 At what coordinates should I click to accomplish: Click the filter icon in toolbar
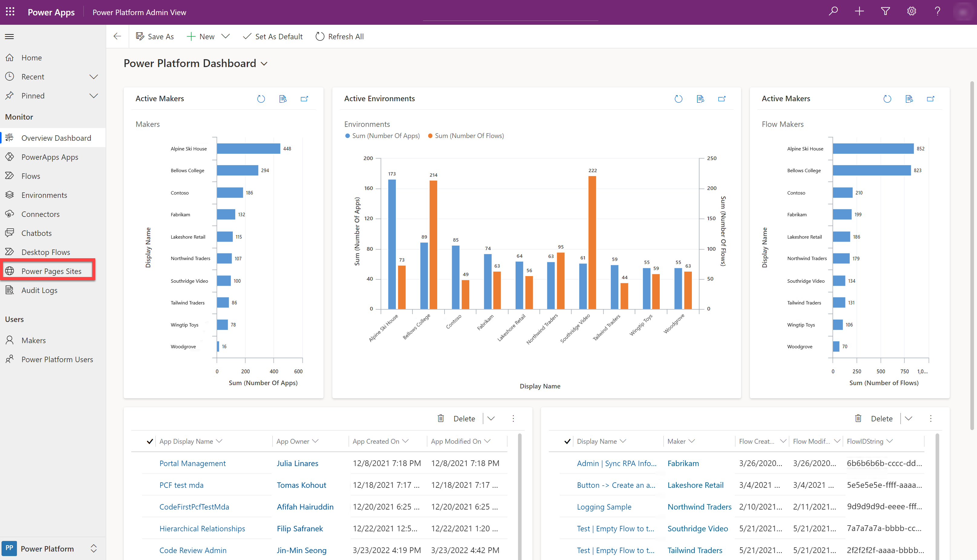(x=886, y=12)
